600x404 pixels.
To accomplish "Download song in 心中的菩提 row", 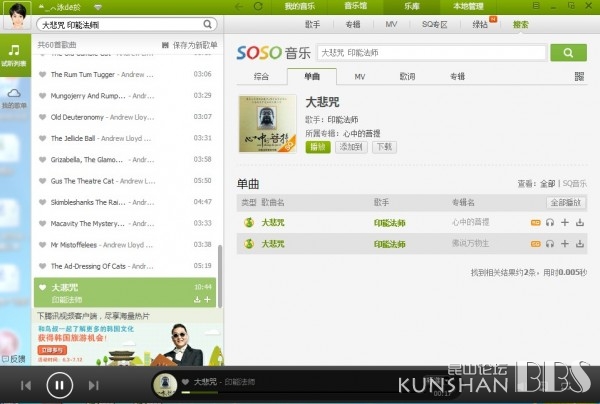I will point(580,222).
